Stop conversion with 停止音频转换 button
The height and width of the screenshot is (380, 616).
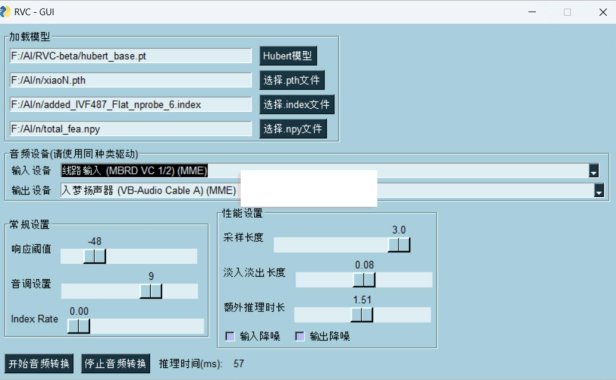(x=116, y=363)
